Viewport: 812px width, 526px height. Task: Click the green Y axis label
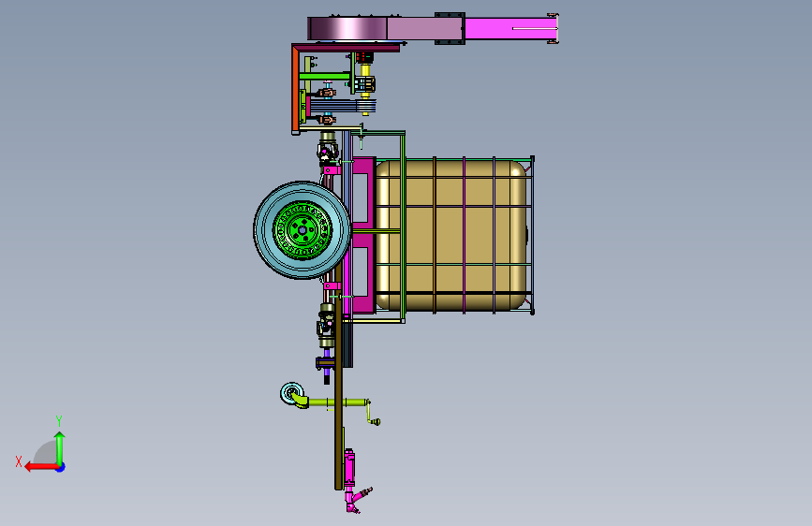coord(59,421)
